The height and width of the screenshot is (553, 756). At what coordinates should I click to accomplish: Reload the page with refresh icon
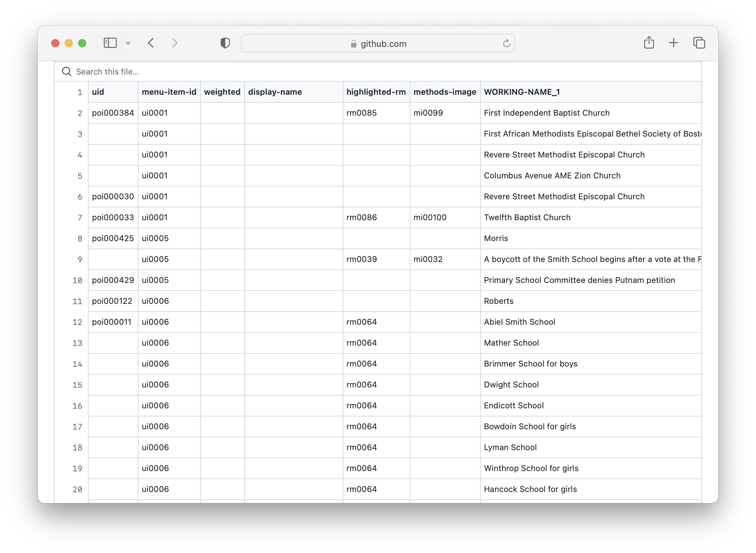pos(506,43)
